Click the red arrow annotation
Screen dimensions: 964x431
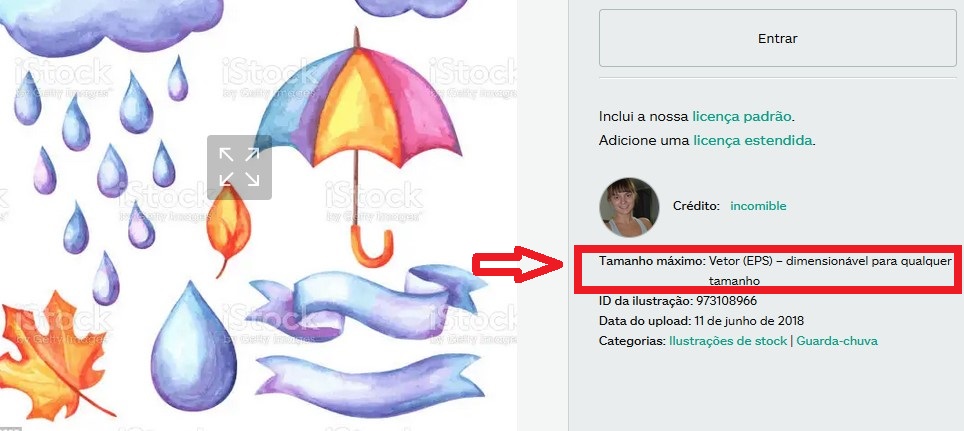518,264
